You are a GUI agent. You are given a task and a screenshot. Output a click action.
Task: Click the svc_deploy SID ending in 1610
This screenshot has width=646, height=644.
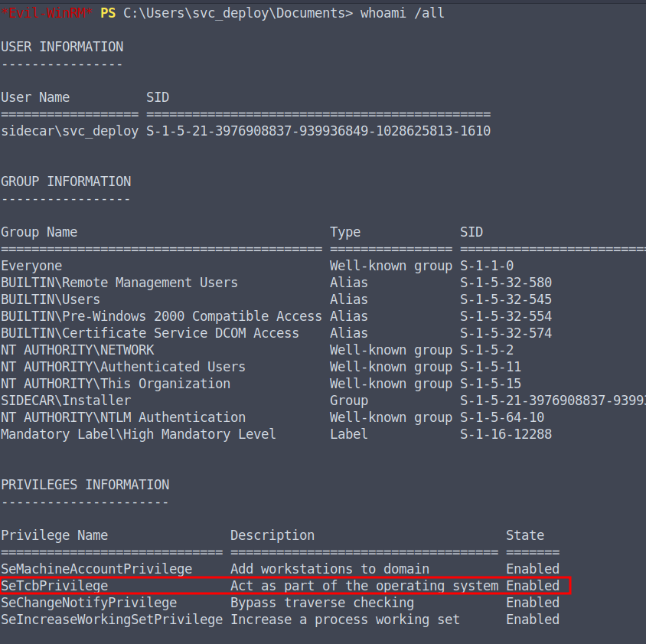tap(318, 131)
